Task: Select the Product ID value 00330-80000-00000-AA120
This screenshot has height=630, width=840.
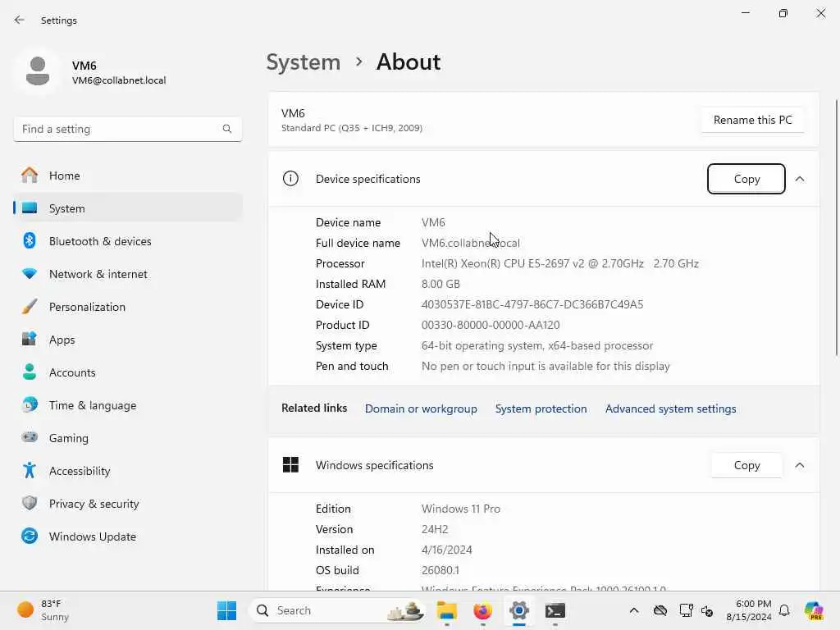Action: [491, 325]
